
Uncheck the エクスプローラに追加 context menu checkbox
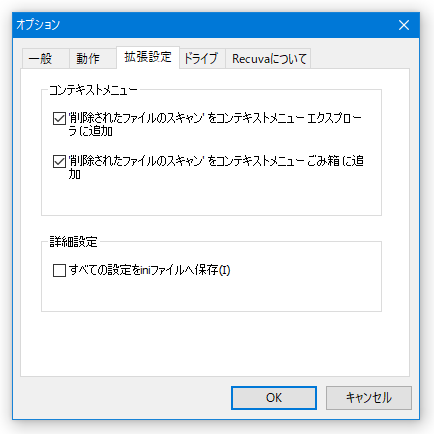59,118
